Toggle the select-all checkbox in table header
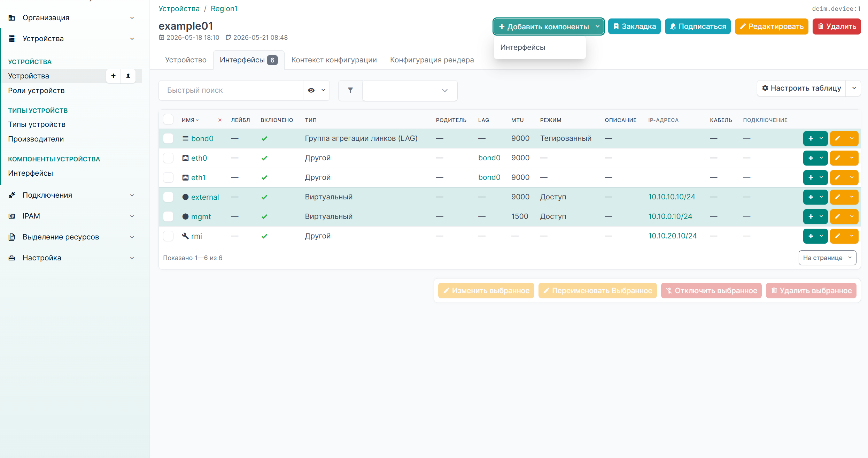The height and width of the screenshot is (458, 868). [168, 120]
